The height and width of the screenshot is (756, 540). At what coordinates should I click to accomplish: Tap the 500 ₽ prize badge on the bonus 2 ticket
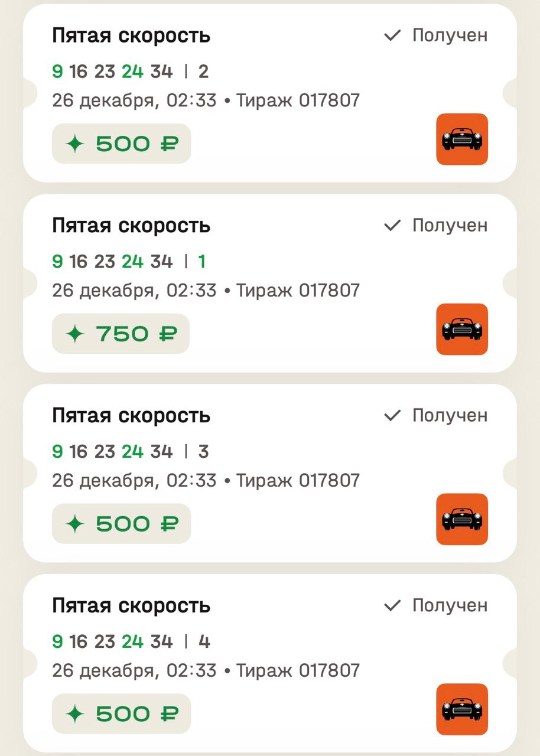pos(121,144)
